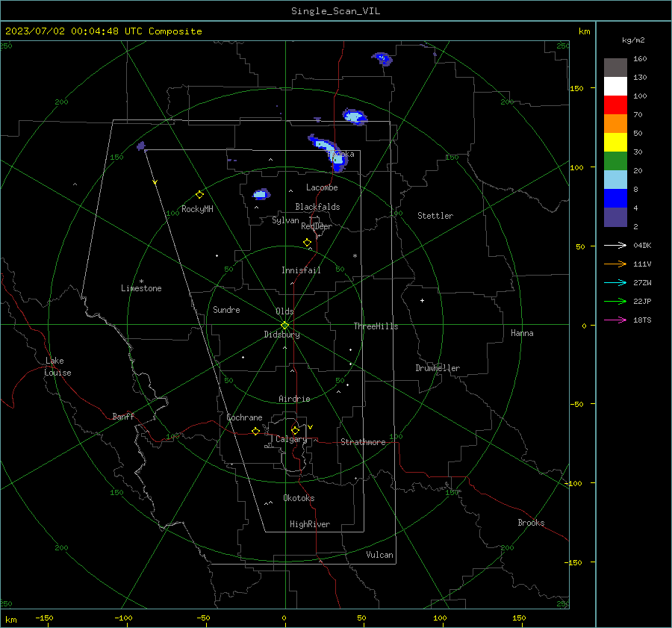This screenshot has height=628, width=672.
Task: Click the orange 111V arrow legend icon
Action: point(615,264)
